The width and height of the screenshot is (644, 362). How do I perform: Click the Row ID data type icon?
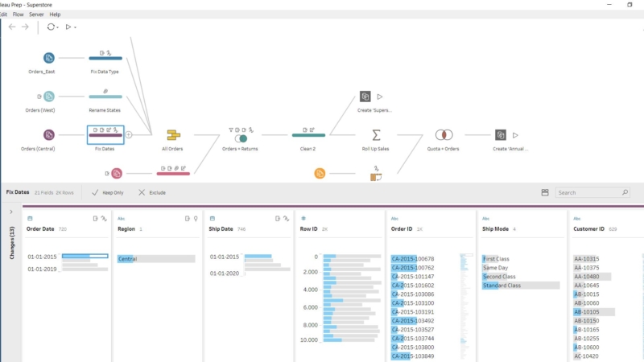303,218
